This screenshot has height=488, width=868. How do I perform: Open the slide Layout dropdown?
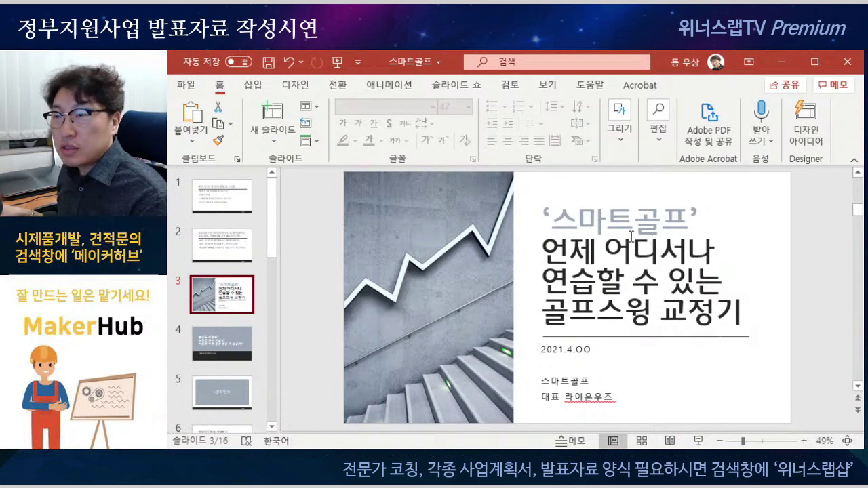[x=309, y=106]
